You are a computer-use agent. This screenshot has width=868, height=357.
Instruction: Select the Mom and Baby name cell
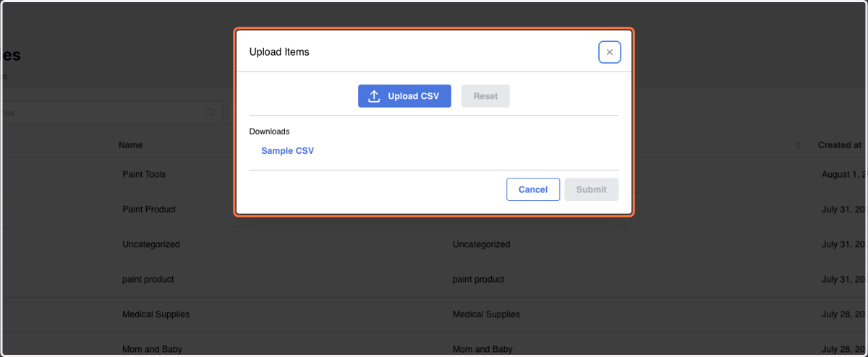coord(152,349)
